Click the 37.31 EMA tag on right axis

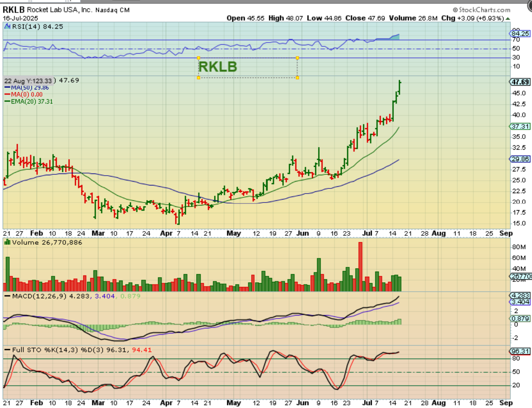(x=520, y=126)
